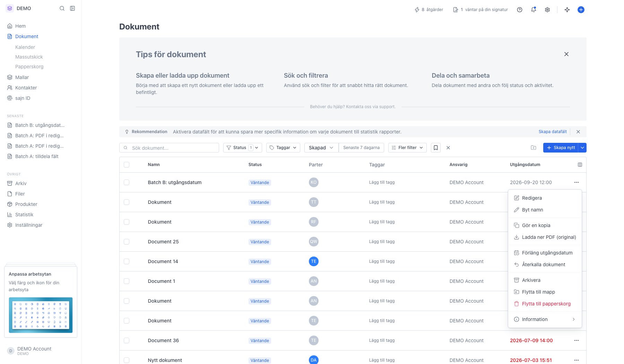Choose Gör en kopia from menu
624x364 pixels.
(x=545, y=225)
